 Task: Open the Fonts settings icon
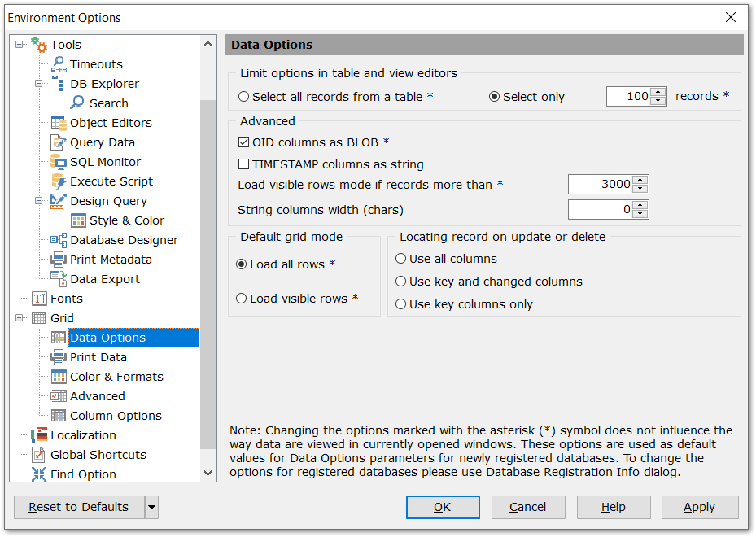[x=37, y=299]
